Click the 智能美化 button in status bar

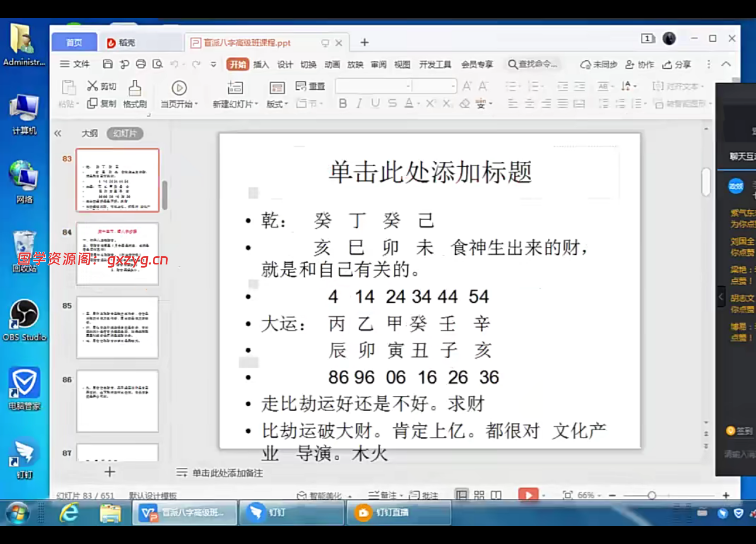pyautogui.click(x=319, y=495)
